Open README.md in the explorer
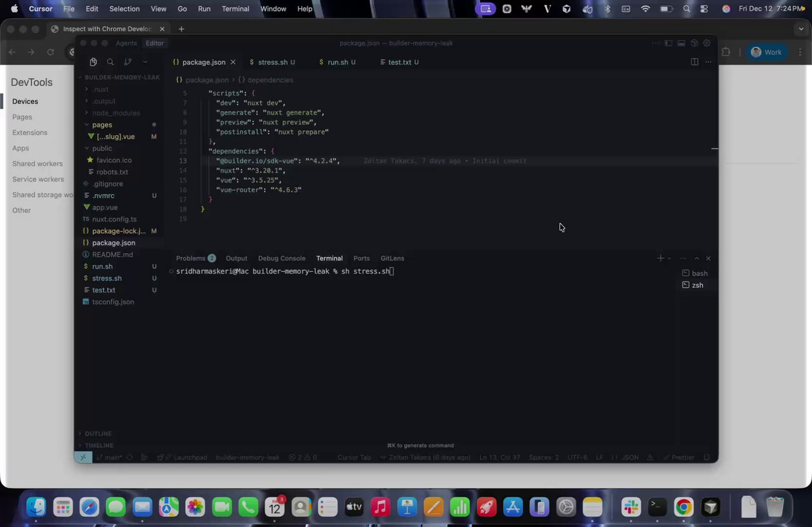812x527 pixels. coord(119,254)
